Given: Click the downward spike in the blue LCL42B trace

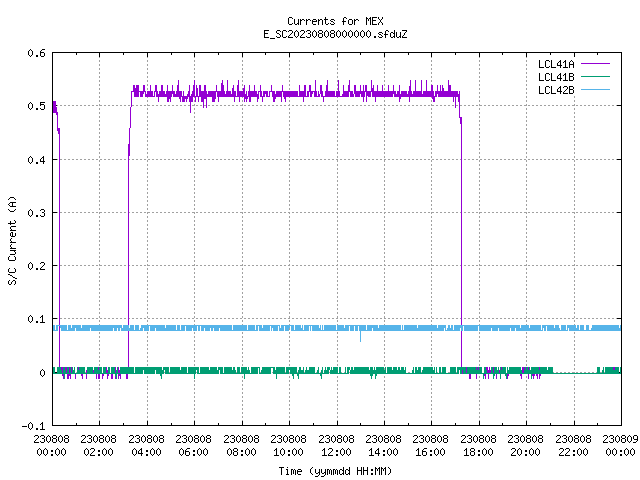Looking at the screenshot, I should point(360,336).
